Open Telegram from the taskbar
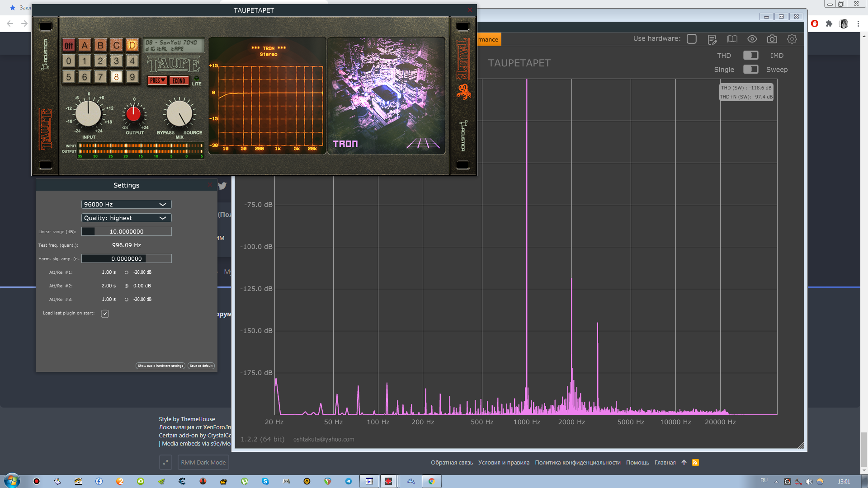 pos(349,481)
